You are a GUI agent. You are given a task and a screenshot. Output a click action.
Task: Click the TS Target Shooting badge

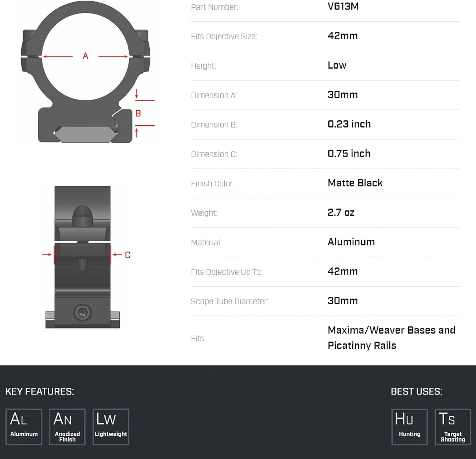(x=453, y=427)
